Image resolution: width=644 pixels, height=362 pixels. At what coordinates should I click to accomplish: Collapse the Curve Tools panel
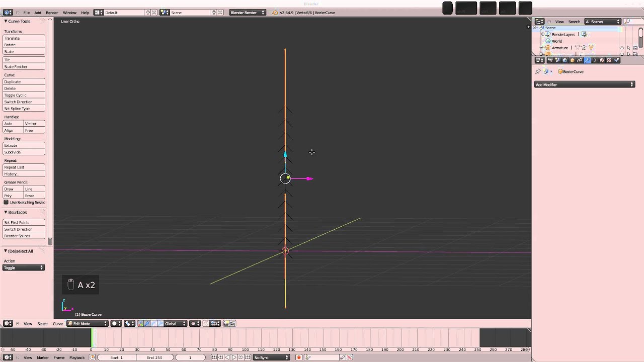click(6, 21)
